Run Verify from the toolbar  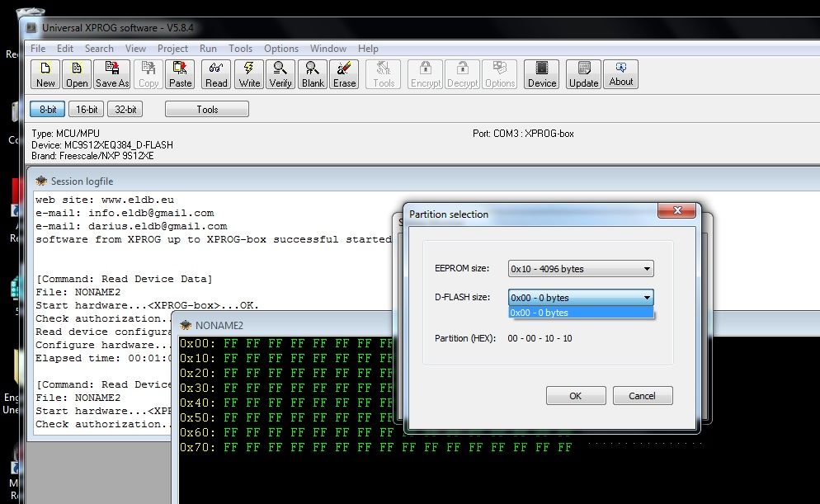(x=280, y=74)
